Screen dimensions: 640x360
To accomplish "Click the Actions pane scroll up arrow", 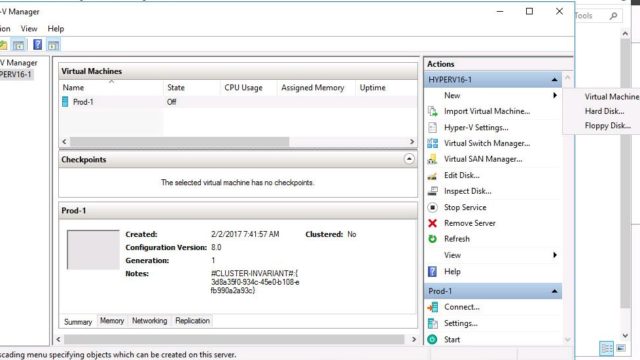I will [x=567, y=78].
